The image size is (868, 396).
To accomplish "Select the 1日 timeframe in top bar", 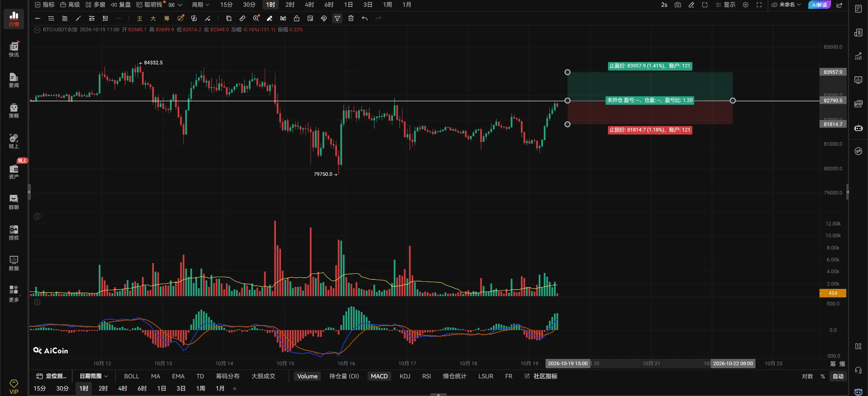I will point(348,5).
